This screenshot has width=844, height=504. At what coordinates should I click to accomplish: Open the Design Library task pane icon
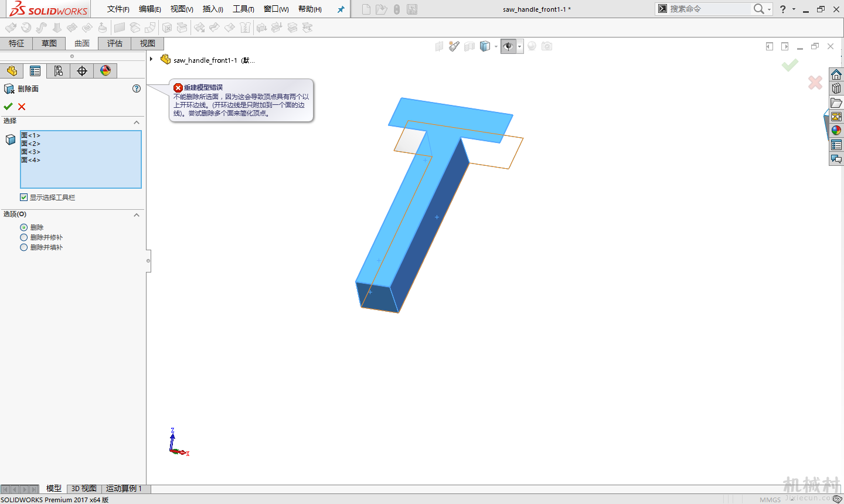pyautogui.click(x=836, y=88)
